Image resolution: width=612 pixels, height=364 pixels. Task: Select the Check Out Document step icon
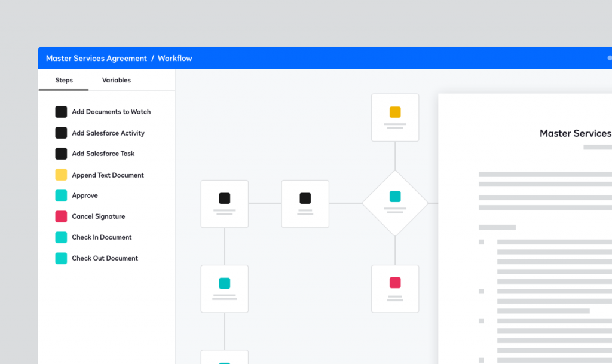[61, 258]
